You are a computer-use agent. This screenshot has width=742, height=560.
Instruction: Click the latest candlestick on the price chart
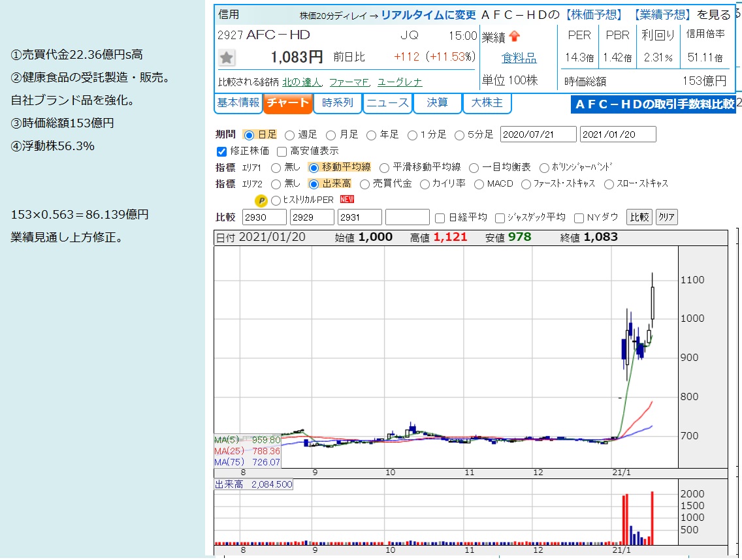(653, 302)
